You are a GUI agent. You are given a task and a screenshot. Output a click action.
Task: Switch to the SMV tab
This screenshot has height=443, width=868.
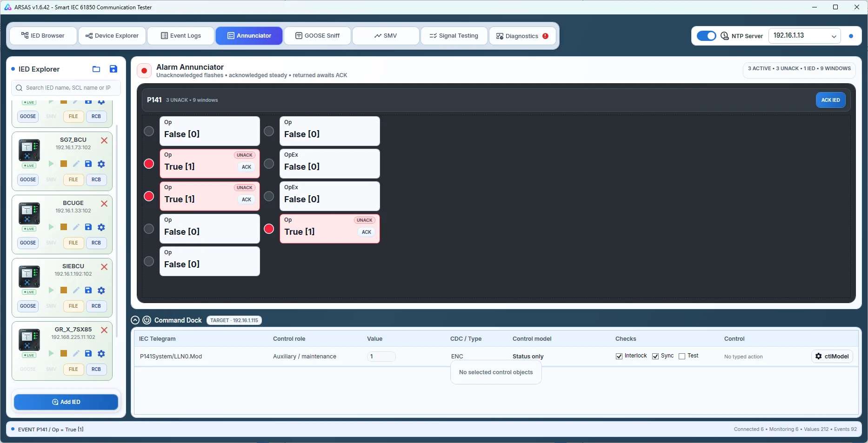click(386, 36)
